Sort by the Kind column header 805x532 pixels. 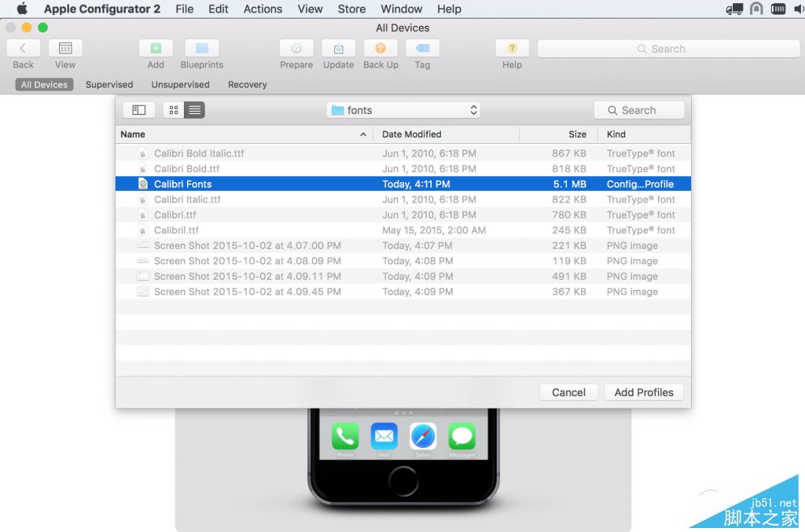[645, 134]
